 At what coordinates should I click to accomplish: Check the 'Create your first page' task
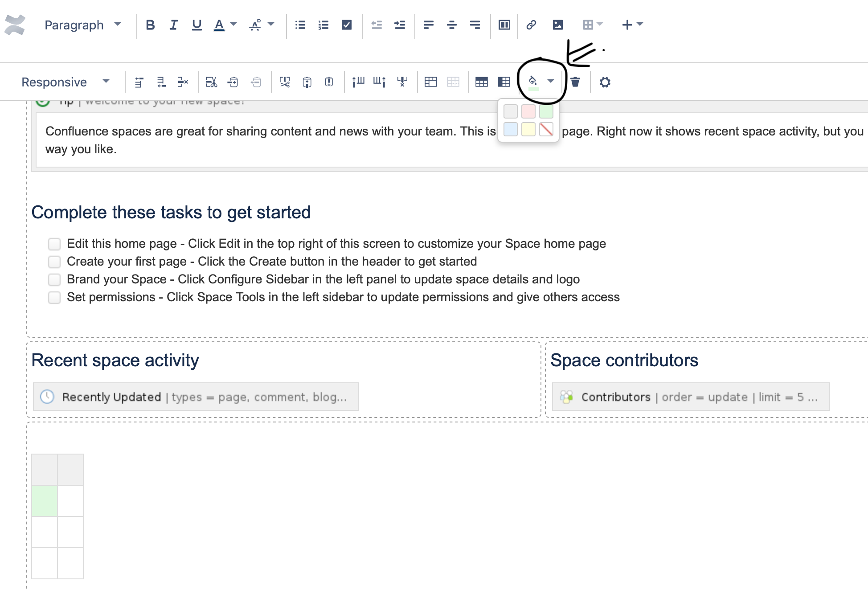54,262
